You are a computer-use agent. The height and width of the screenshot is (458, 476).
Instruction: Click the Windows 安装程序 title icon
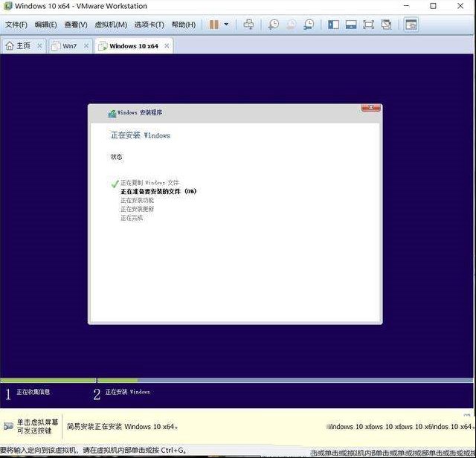pyautogui.click(x=112, y=114)
